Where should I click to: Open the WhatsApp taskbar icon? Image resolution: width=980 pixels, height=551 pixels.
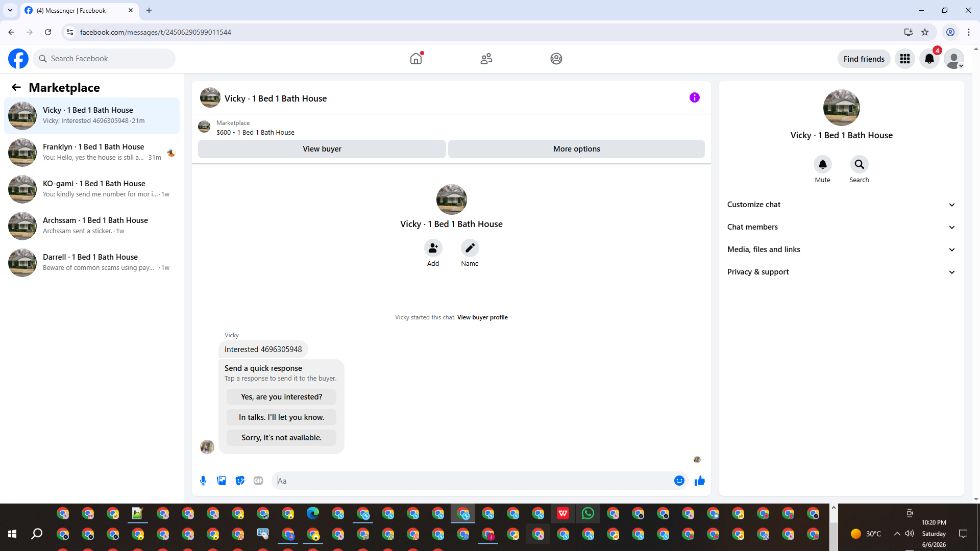pyautogui.click(x=588, y=513)
